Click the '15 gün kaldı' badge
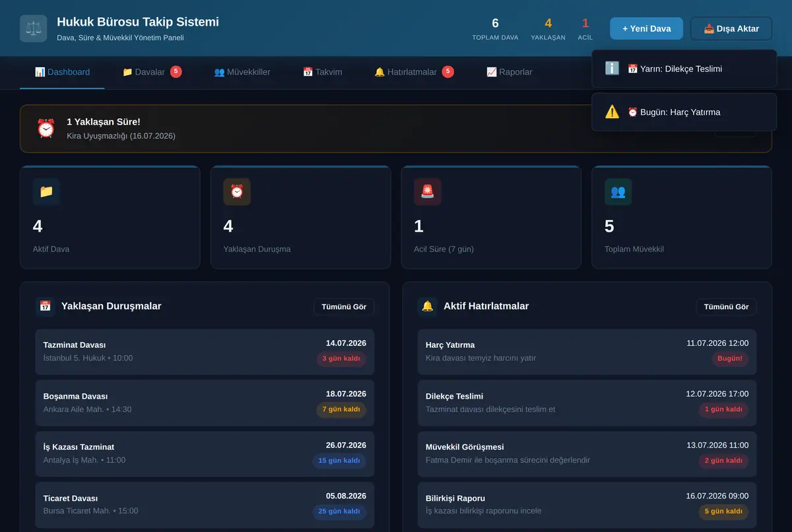The width and height of the screenshot is (792, 532). click(339, 461)
